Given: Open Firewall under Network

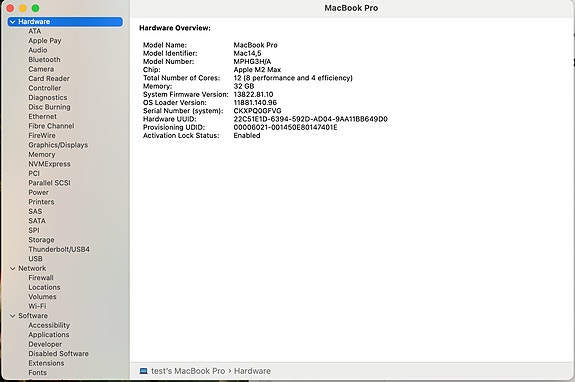Looking at the screenshot, I should (41, 278).
